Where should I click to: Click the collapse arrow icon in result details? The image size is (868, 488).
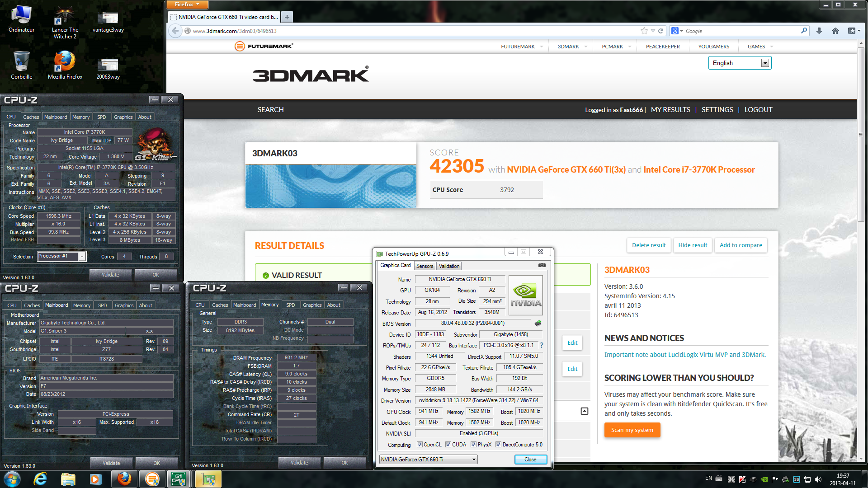(x=584, y=411)
